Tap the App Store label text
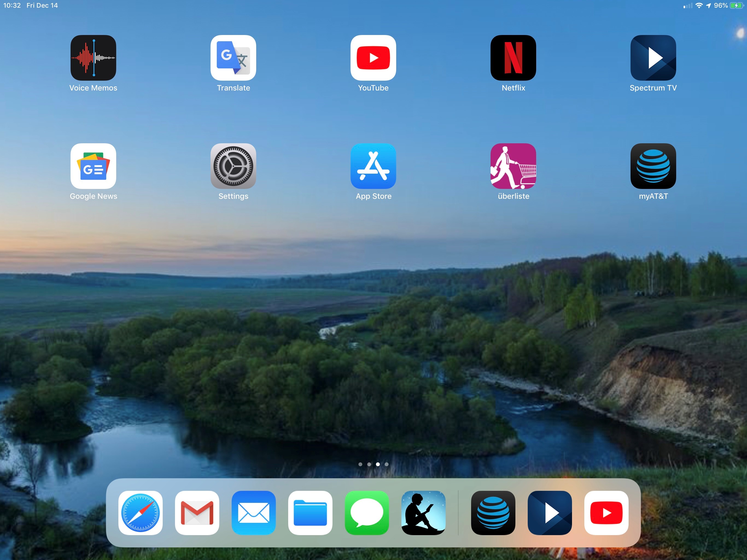 point(373,196)
